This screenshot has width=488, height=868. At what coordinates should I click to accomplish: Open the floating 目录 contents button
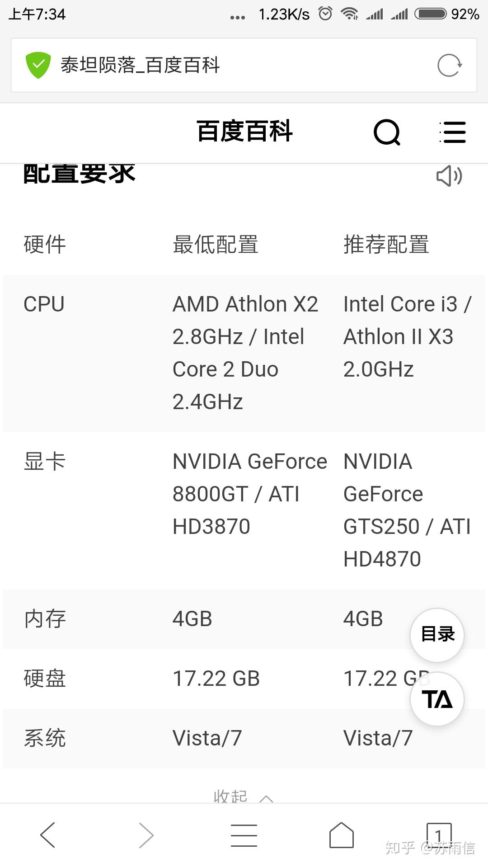point(437,634)
